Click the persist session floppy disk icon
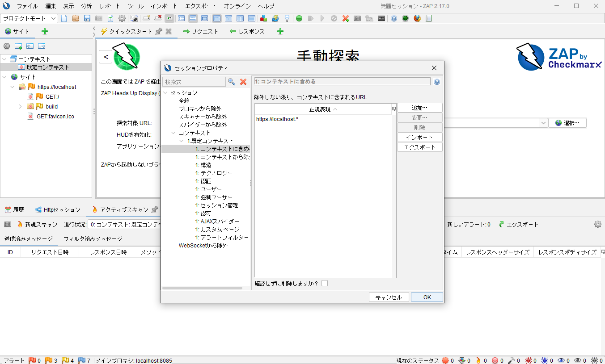605x364 pixels. [87, 18]
